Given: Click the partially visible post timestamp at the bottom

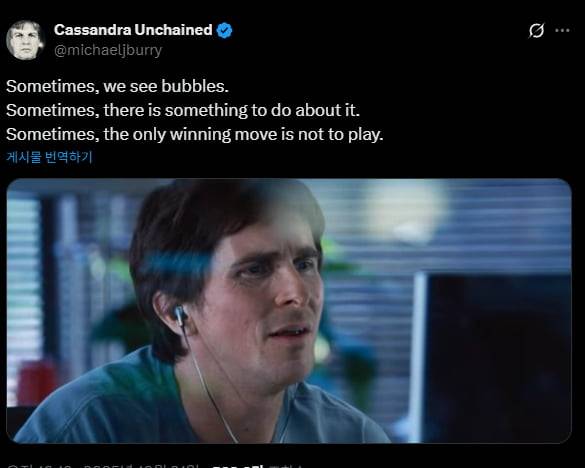Looking at the screenshot, I should pos(104,466).
